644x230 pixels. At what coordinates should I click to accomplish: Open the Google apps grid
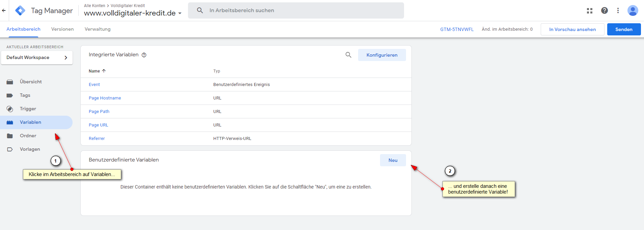pyautogui.click(x=590, y=10)
